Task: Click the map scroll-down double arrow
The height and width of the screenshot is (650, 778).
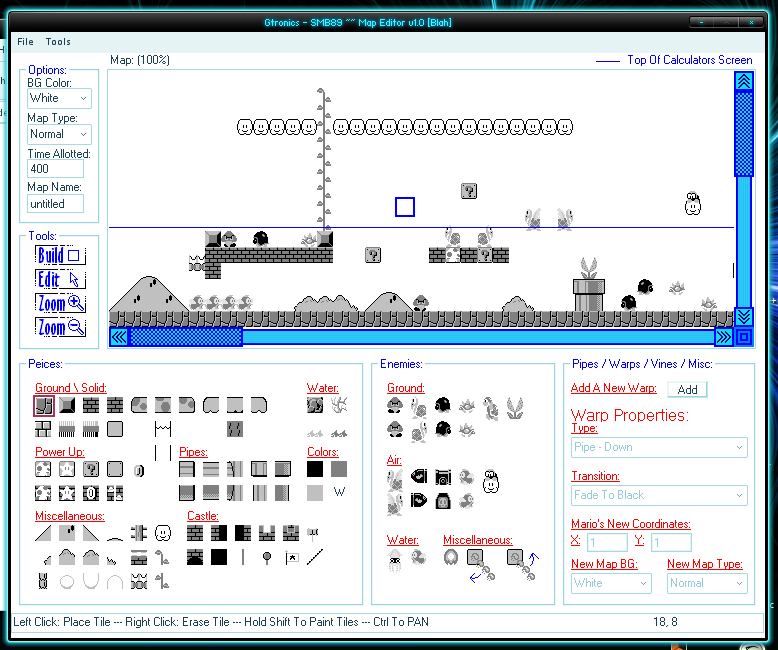Action: tap(744, 316)
